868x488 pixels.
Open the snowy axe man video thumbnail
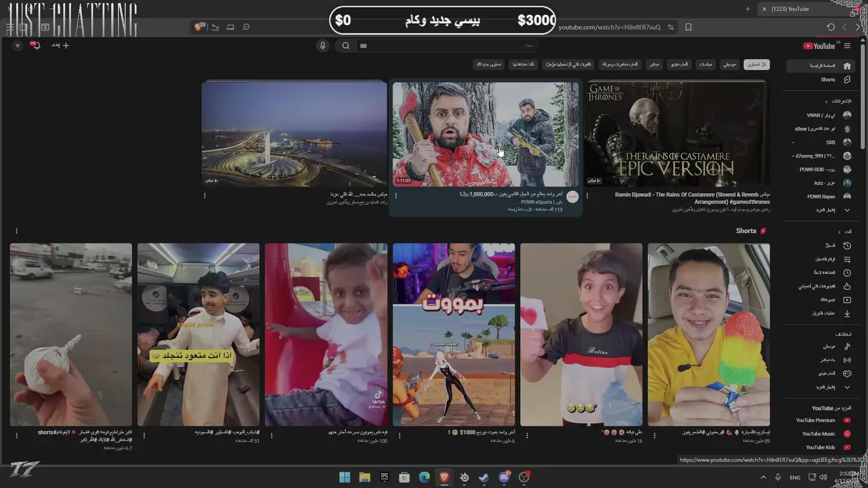pyautogui.click(x=486, y=134)
